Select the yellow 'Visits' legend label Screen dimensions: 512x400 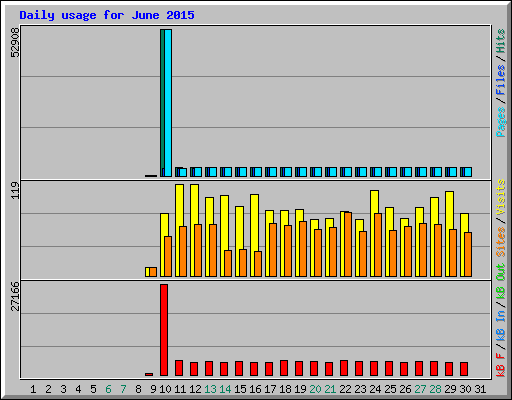pyautogui.click(x=501, y=197)
